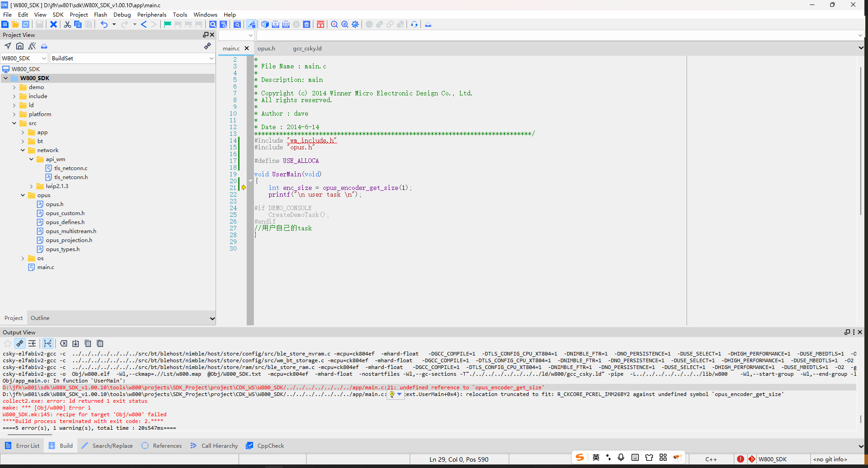This screenshot has height=468, width=868.
Task: Switch to the opus.h editor tab
Action: click(266, 49)
